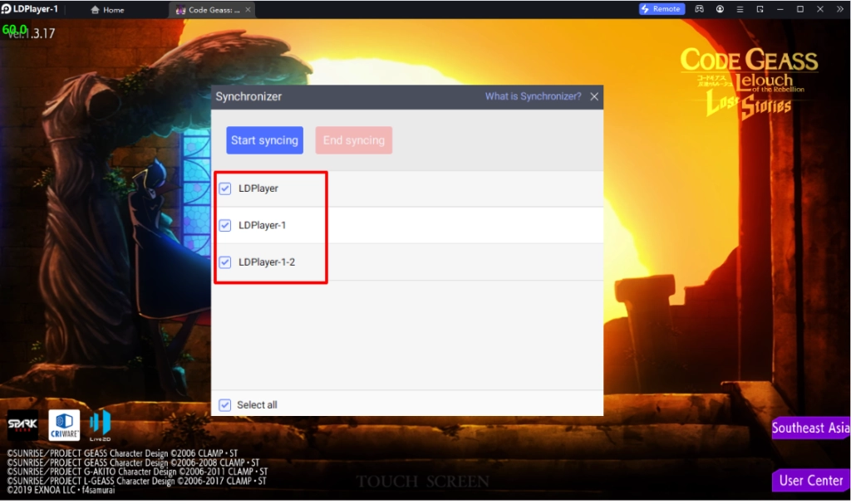This screenshot has width=851, height=504.
Task: Click the CRIWARE logo
Action: pyautogui.click(x=64, y=425)
